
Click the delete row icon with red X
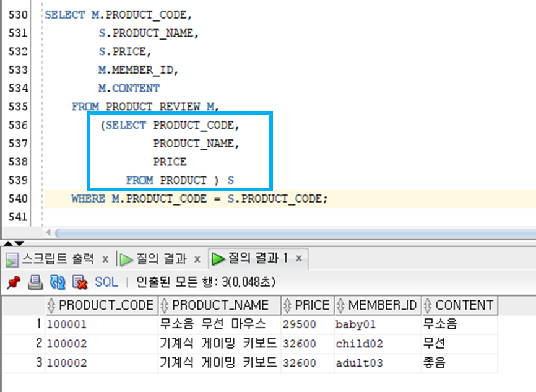80,282
